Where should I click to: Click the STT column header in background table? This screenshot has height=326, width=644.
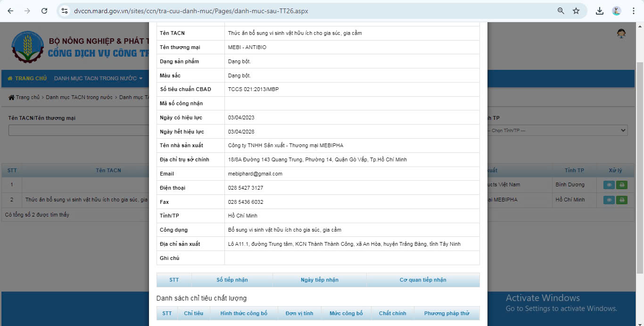(12, 170)
